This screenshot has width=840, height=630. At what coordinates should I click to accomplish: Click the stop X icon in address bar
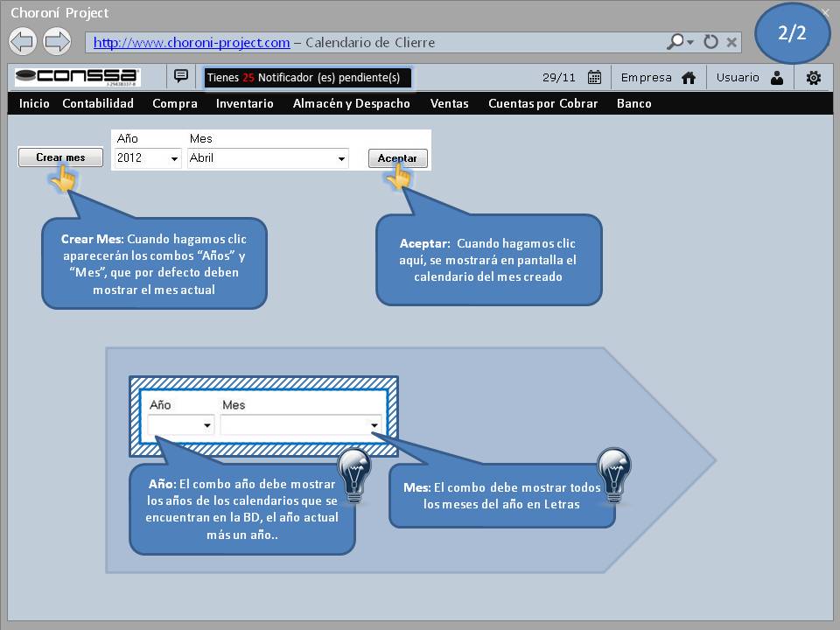pos(731,42)
